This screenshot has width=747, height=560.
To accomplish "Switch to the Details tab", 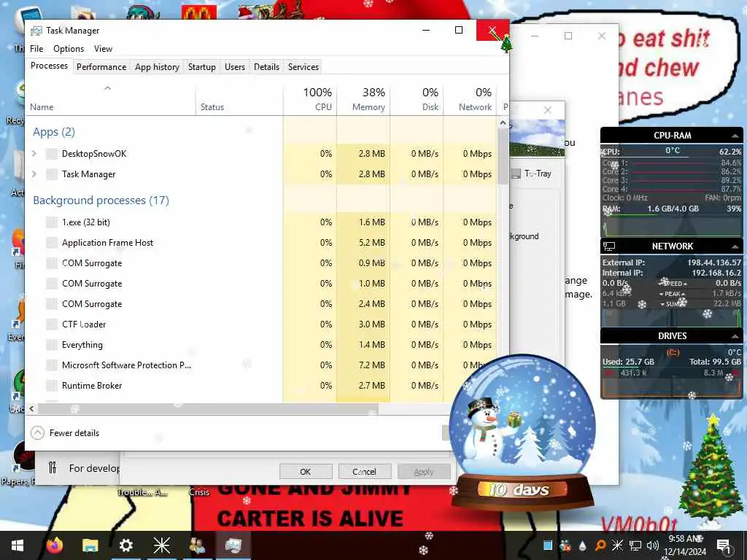I will click(266, 66).
